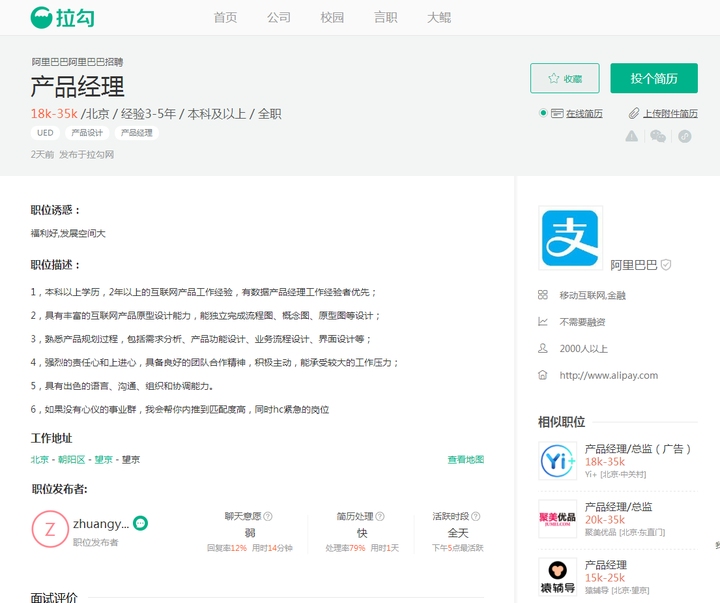Open the 言职 navigation tab
Image resolution: width=720 pixels, height=603 pixels.
(385, 17)
